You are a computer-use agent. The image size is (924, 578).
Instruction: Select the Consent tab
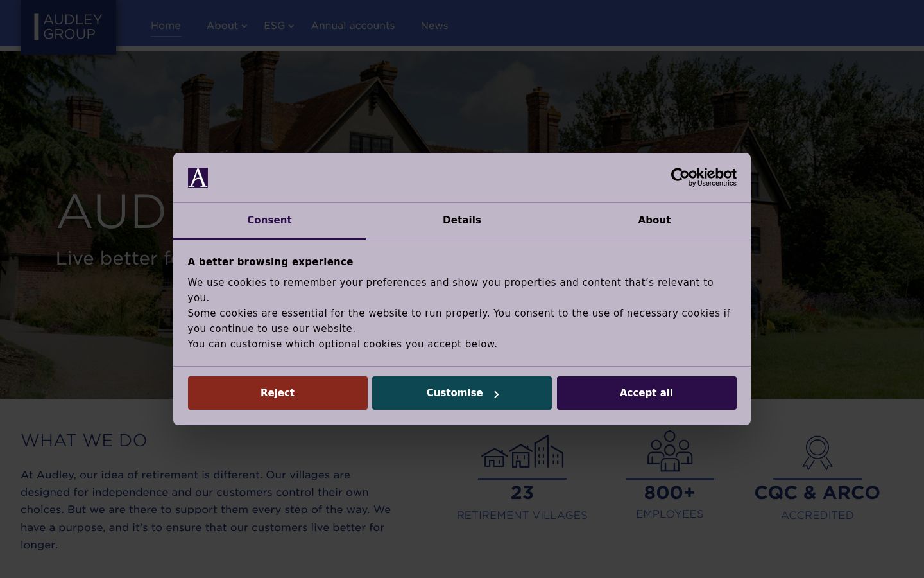[269, 220]
